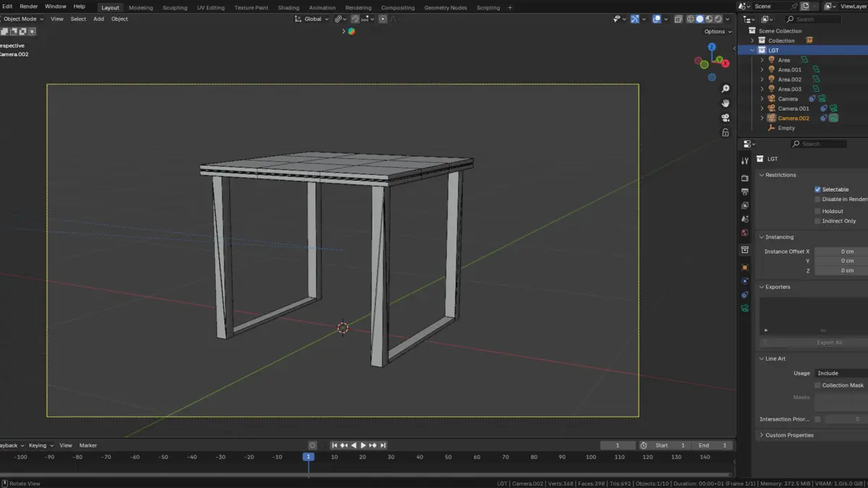Click the outliner search field

(814, 20)
